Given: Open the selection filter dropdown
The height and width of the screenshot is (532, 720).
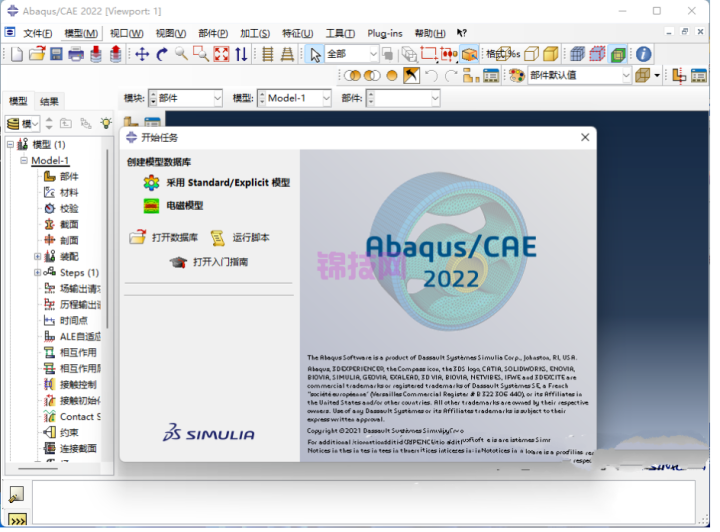Looking at the screenshot, I should tap(352, 54).
